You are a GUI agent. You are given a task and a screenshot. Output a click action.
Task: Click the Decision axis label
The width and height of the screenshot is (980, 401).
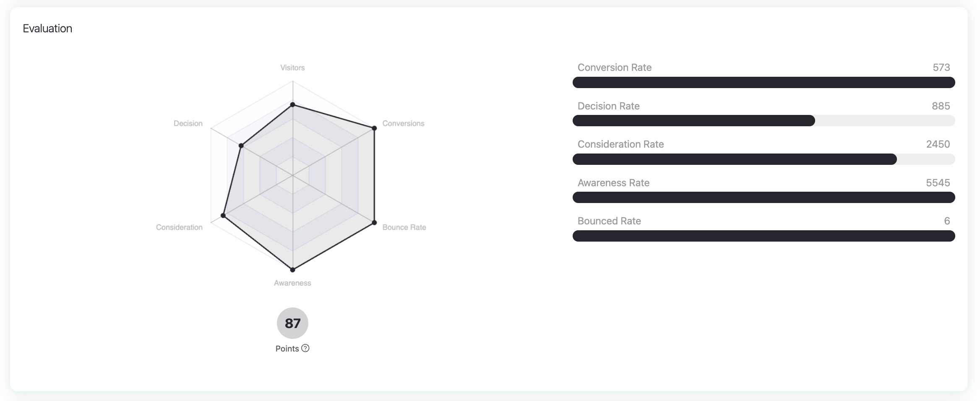pos(188,123)
